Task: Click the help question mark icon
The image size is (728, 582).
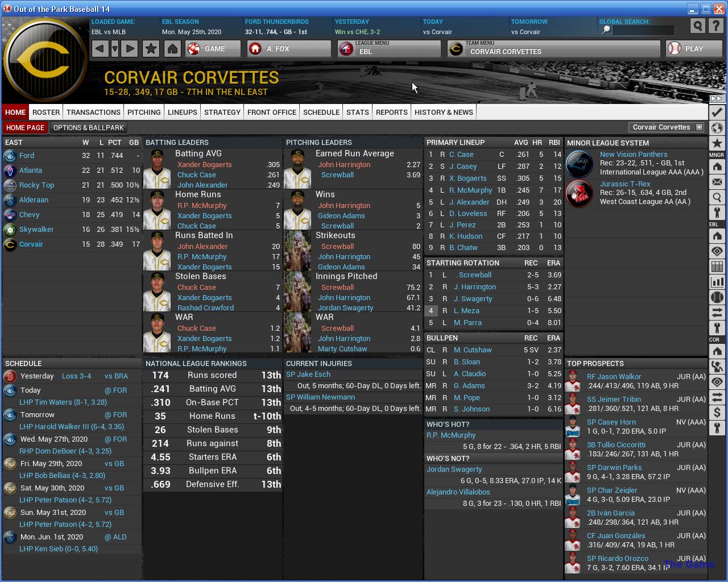Action: tap(716, 26)
